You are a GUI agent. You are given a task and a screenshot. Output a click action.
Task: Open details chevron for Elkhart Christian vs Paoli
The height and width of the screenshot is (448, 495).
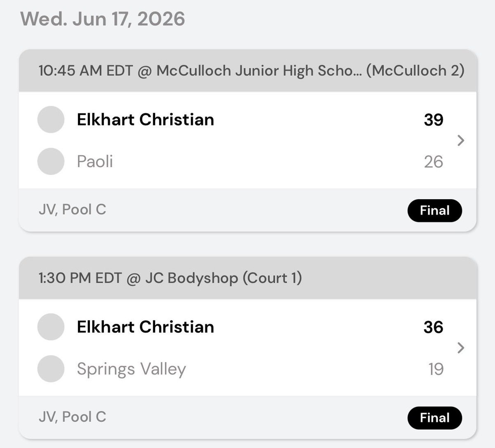click(461, 141)
